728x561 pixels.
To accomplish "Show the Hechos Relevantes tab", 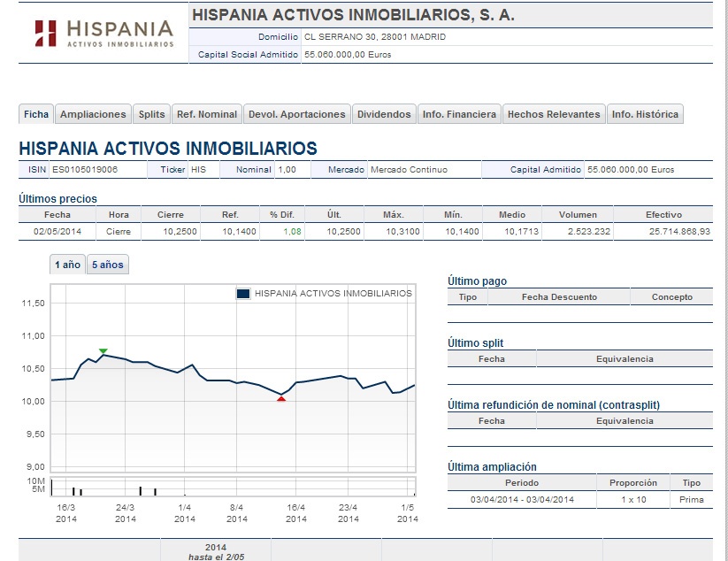I will 554,114.
